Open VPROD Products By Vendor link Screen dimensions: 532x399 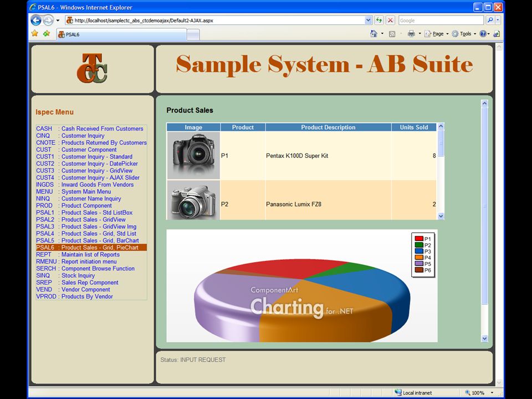click(75, 296)
